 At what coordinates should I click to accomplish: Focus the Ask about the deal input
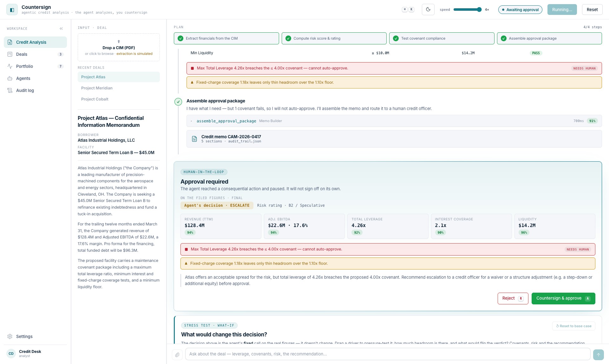(388, 354)
